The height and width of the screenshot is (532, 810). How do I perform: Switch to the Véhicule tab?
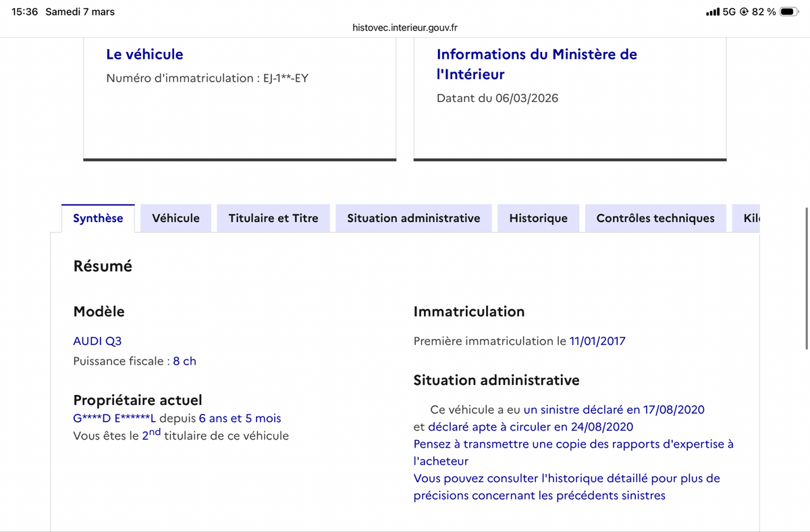176,218
